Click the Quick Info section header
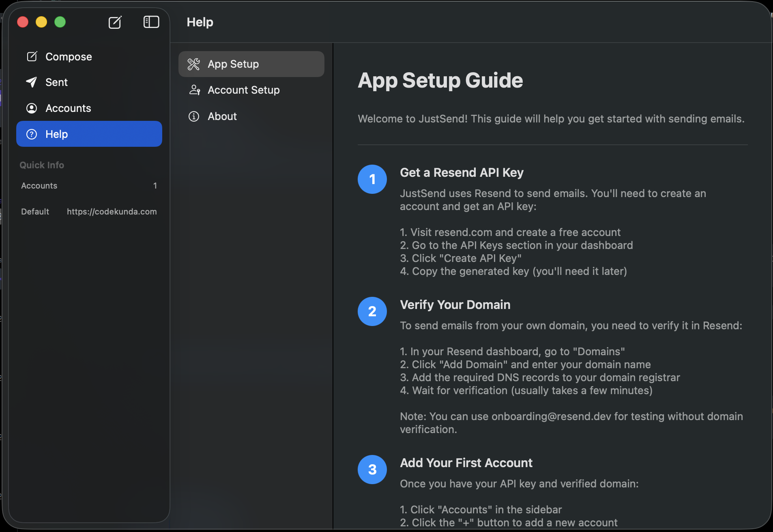Image resolution: width=773 pixels, height=532 pixels. [x=42, y=165]
